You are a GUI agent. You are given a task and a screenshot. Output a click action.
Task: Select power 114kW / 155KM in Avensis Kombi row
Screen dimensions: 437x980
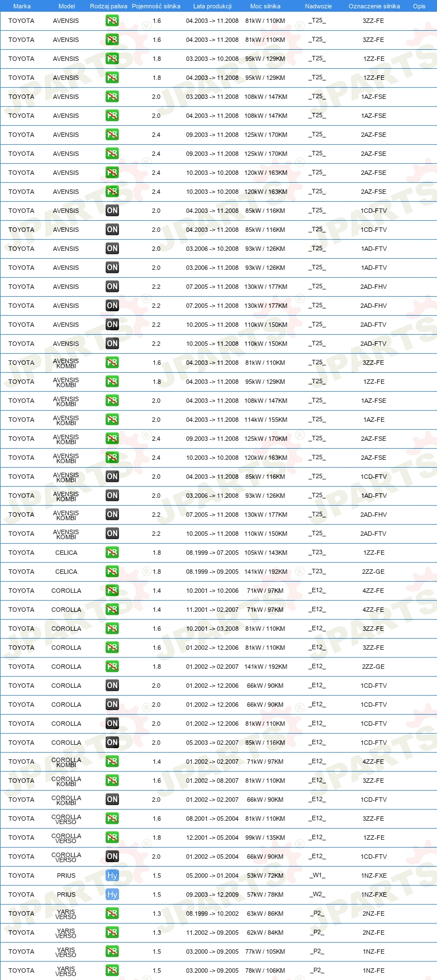click(x=266, y=420)
